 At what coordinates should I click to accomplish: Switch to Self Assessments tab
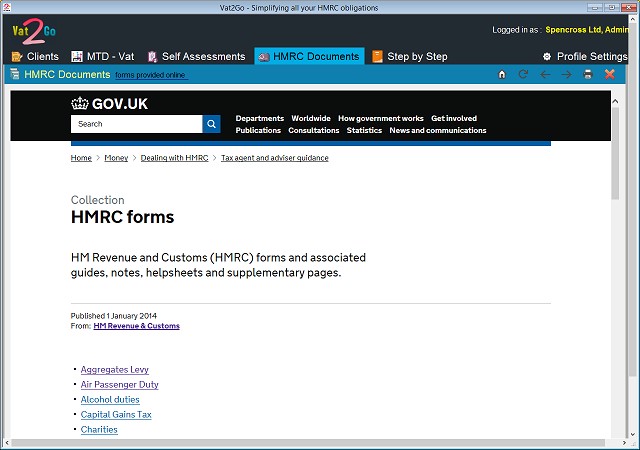click(x=197, y=56)
